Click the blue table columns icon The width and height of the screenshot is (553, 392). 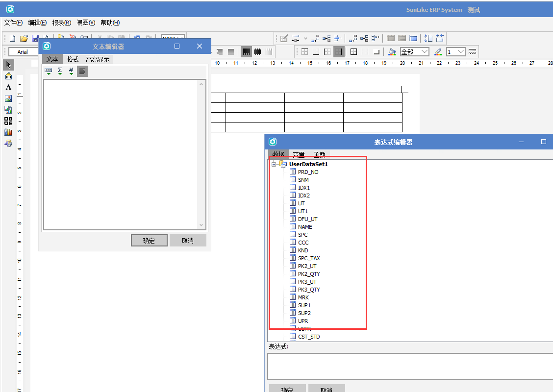[x=413, y=38]
